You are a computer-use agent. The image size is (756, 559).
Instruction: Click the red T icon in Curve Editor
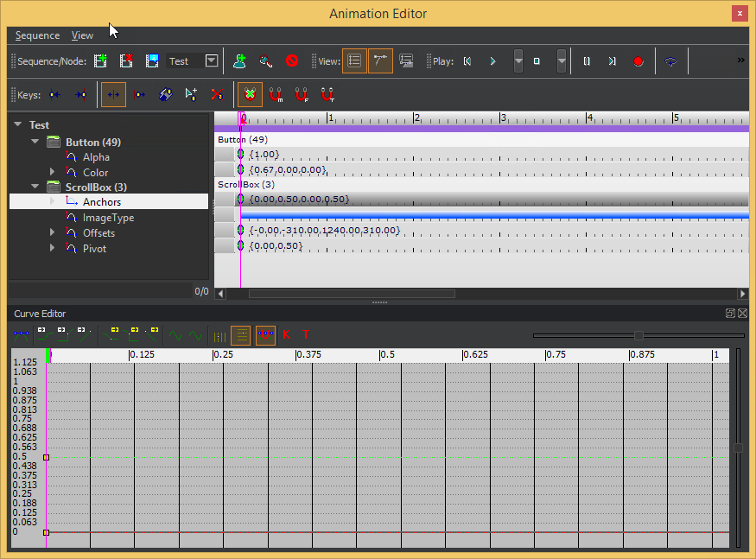click(x=306, y=334)
